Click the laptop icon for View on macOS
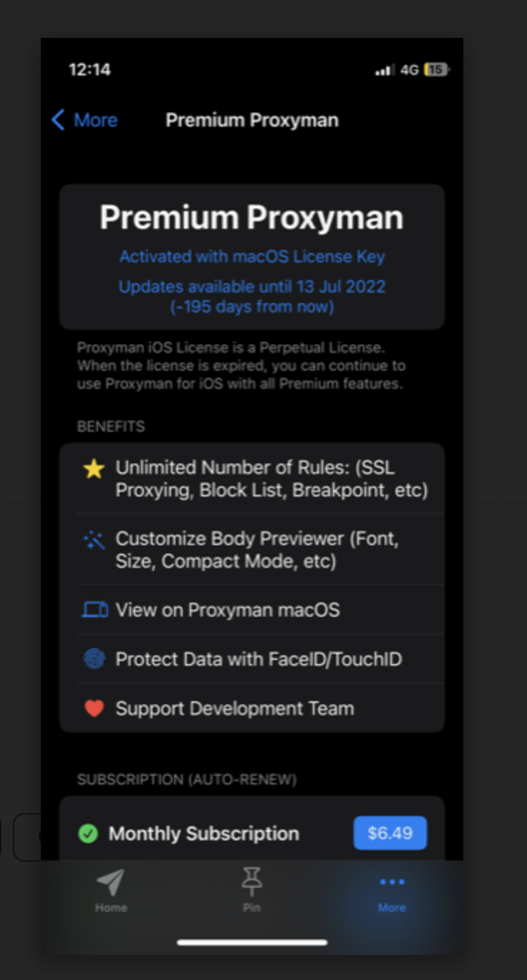The width and height of the screenshot is (527, 980). [95, 610]
